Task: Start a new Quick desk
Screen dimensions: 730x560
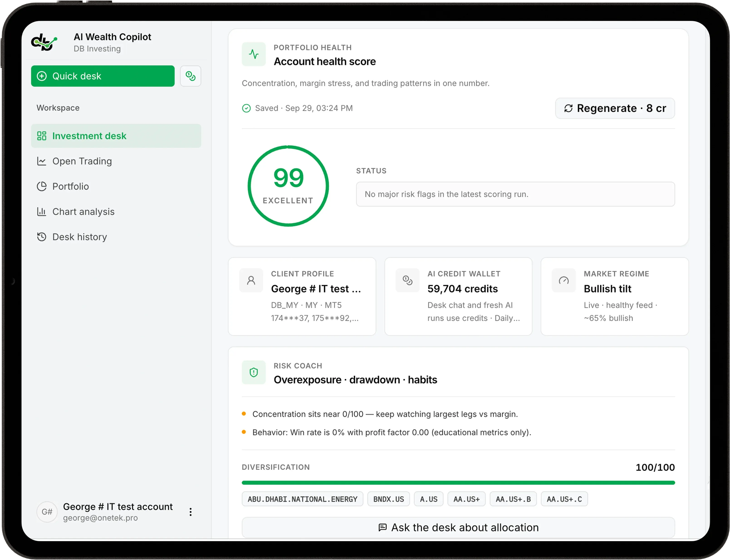Action: (103, 76)
